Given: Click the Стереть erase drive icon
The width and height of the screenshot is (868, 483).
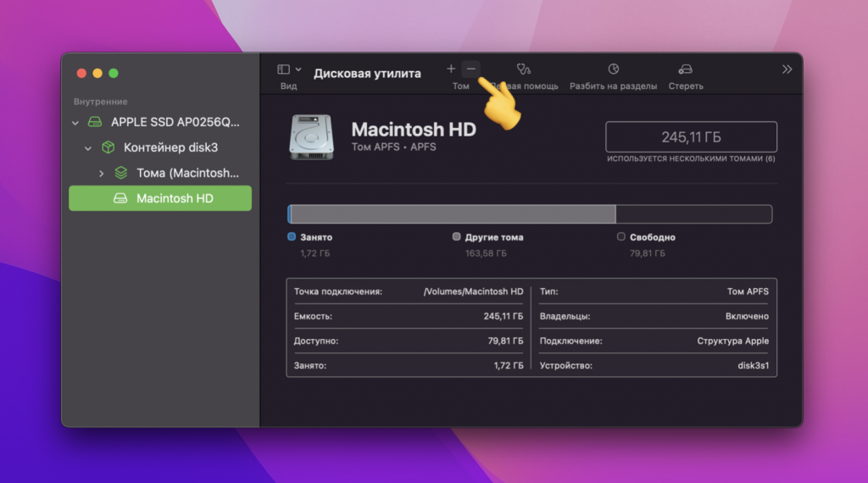Looking at the screenshot, I should click(x=685, y=69).
